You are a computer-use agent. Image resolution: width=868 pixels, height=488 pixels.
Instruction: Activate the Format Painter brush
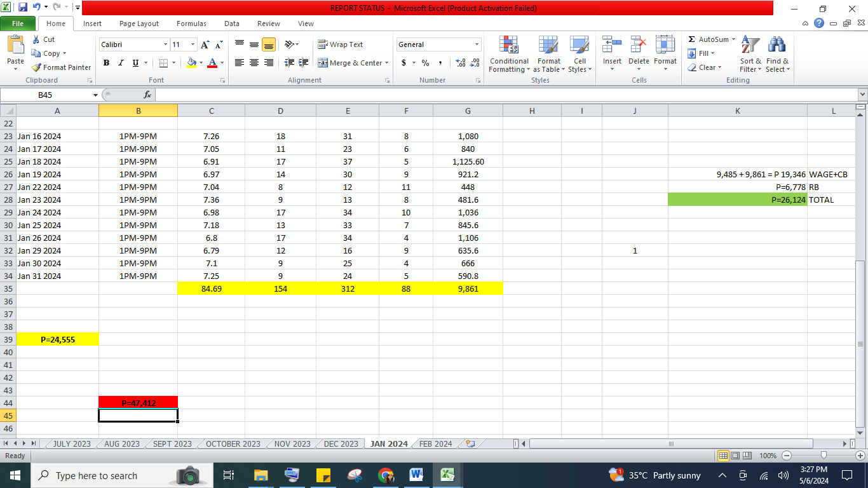[61, 67]
